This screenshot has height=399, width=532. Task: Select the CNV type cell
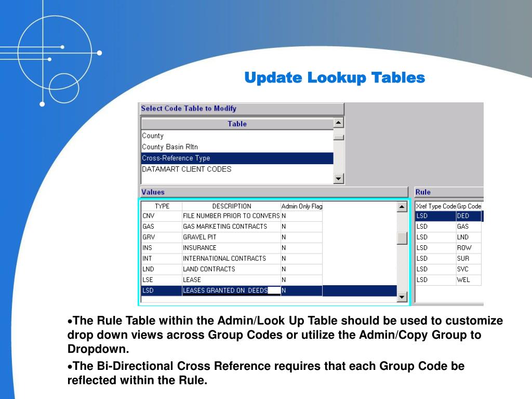162,216
